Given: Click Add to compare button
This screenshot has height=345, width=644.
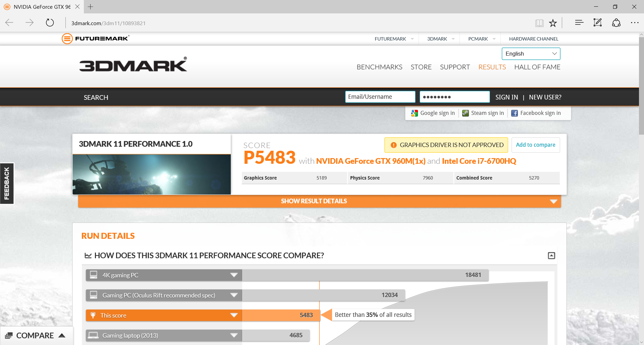Looking at the screenshot, I should click(536, 145).
